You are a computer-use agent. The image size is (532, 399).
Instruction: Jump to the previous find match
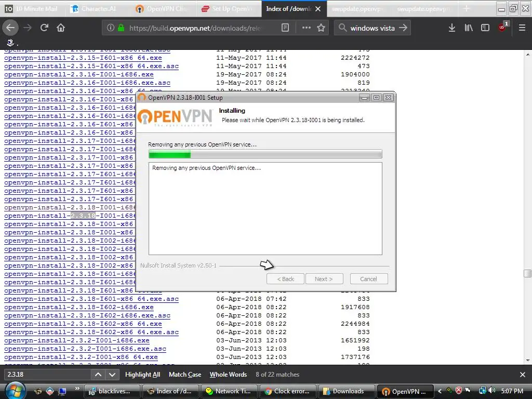[98, 375]
